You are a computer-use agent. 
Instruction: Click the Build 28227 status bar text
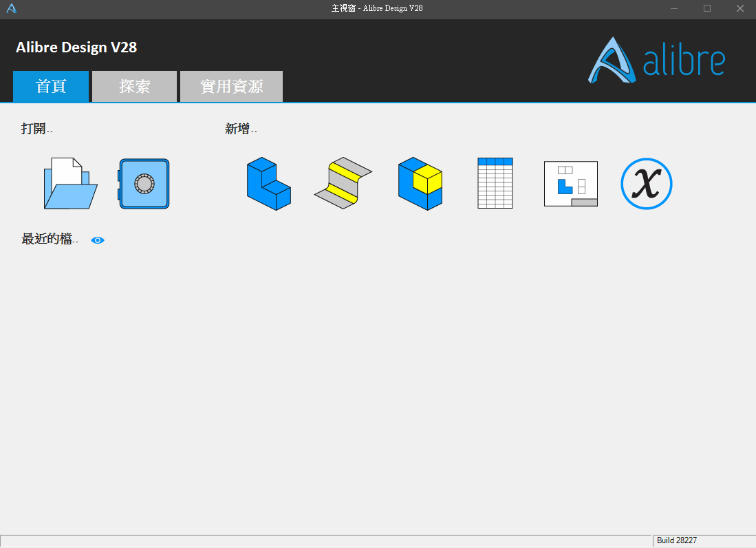(x=676, y=540)
